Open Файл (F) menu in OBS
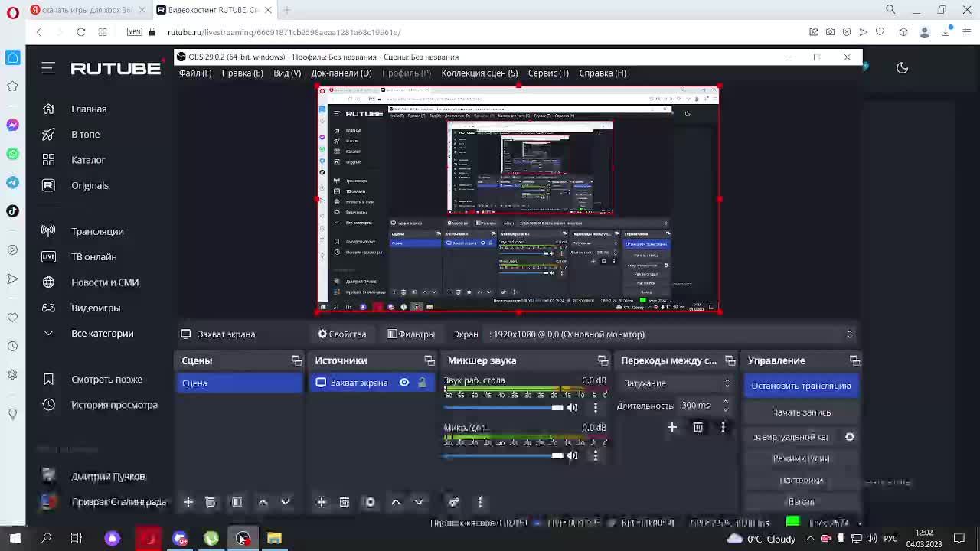980x551 pixels. tap(195, 73)
